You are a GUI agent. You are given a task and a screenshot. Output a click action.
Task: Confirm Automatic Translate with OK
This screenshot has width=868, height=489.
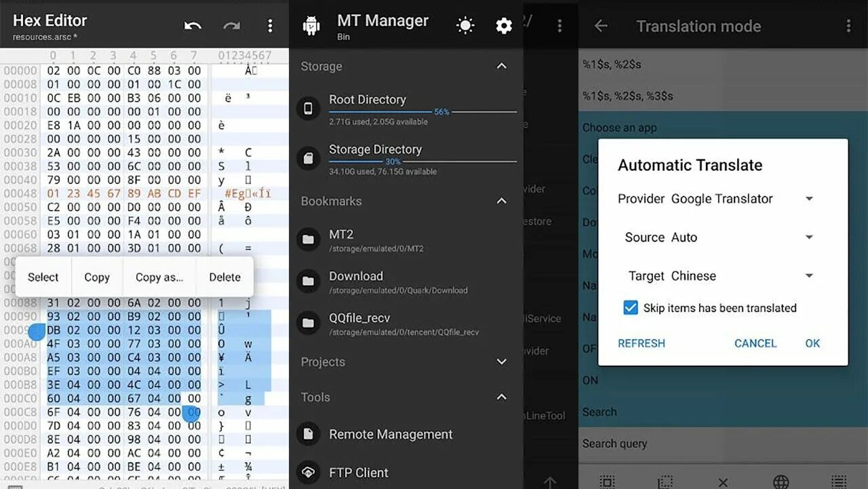[x=812, y=343]
